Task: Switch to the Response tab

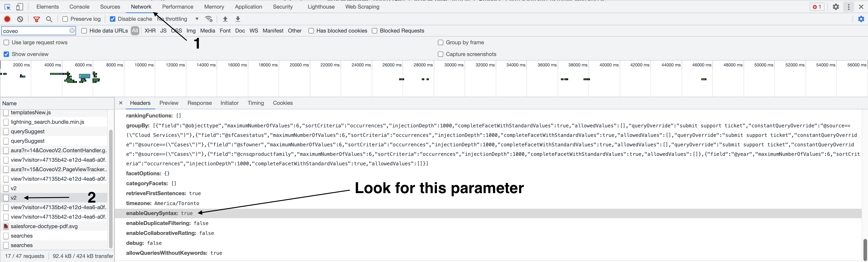Action: [199, 103]
